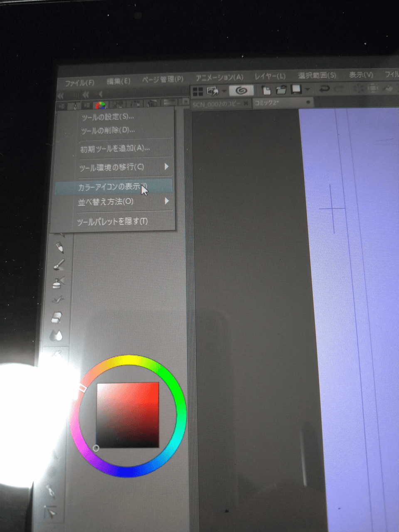Toggle カラーアイコンの表示 option

[x=113, y=187]
